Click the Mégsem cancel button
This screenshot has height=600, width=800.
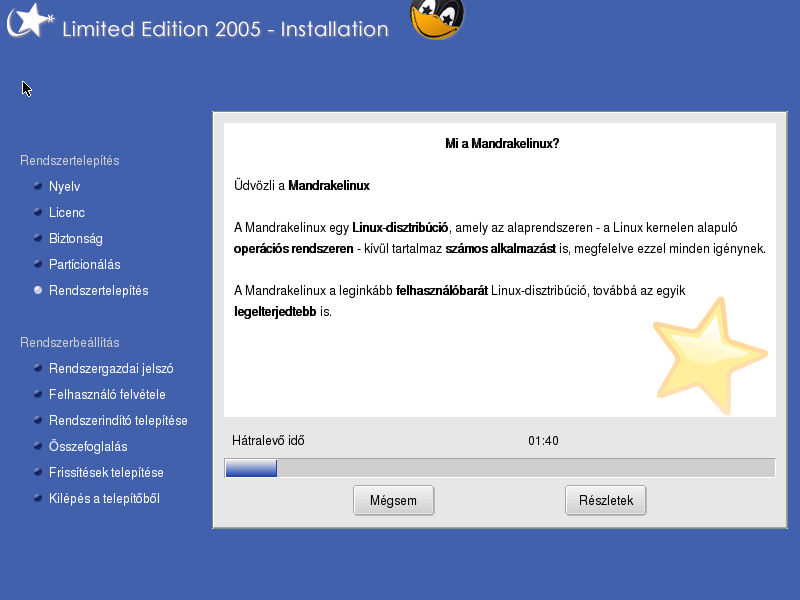(393, 500)
